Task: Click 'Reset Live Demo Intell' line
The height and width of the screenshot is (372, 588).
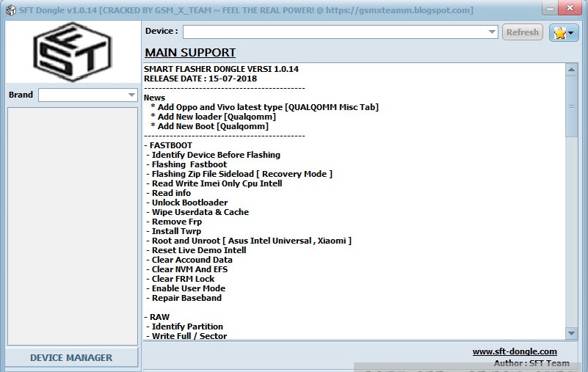Action: pos(196,250)
